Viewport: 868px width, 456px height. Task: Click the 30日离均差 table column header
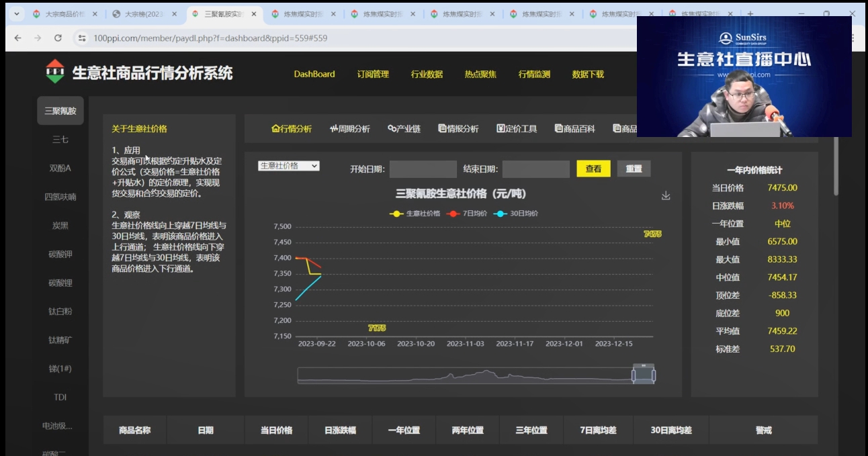671,430
